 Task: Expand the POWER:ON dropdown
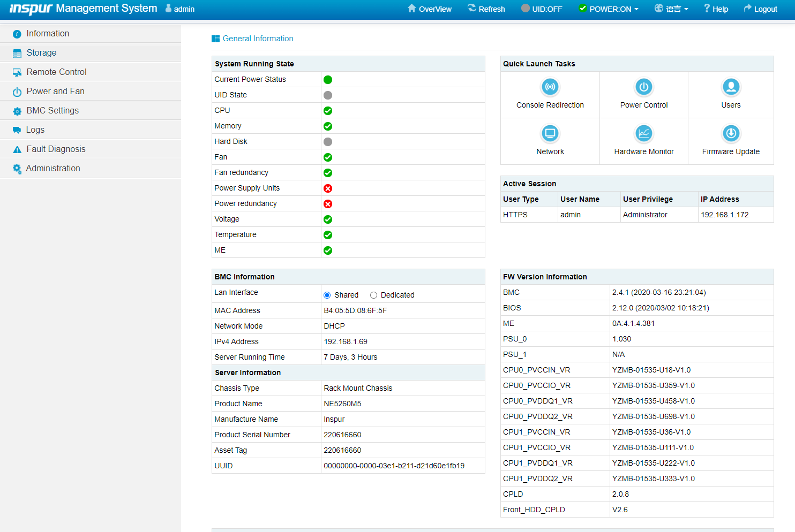pyautogui.click(x=609, y=9)
